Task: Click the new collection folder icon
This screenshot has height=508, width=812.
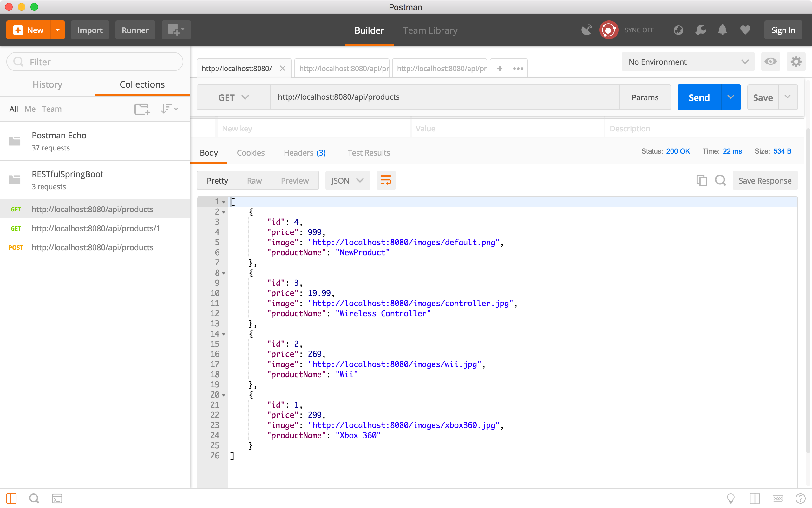Action: 142,109
